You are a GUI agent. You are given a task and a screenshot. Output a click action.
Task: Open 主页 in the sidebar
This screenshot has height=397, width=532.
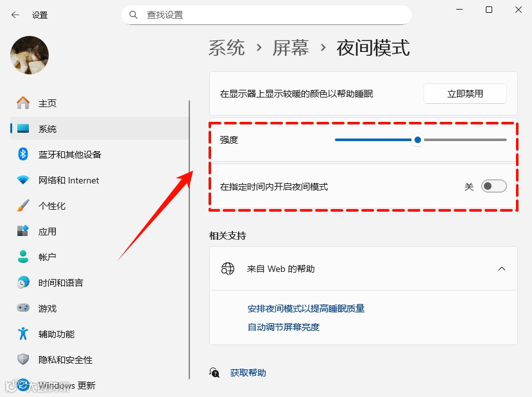(99, 103)
